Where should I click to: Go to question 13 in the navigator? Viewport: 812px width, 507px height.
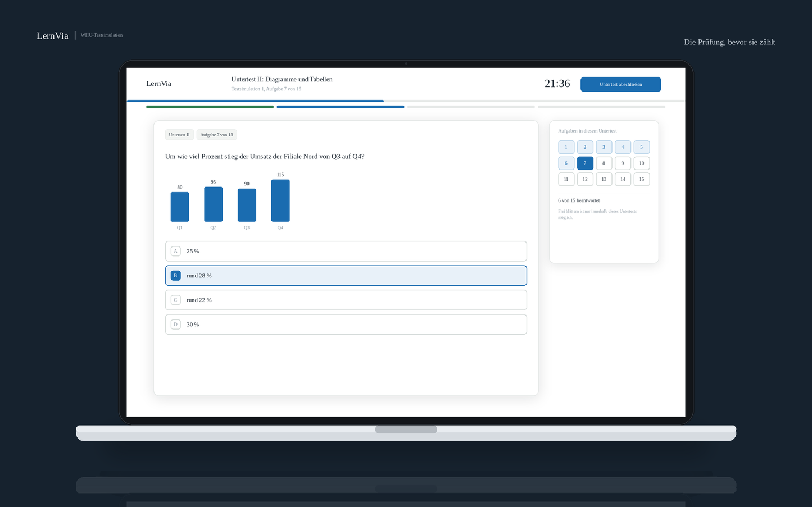pos(604,179)
